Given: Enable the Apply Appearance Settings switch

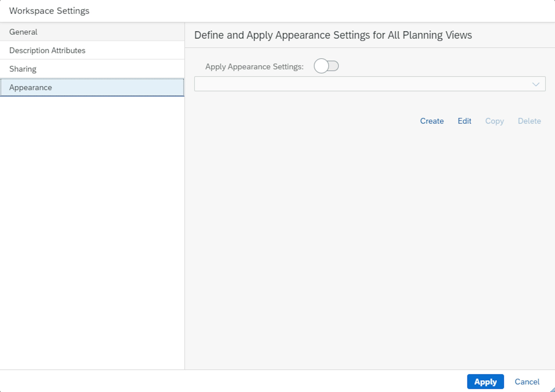Looking at the screenshot, I should pyautogui.click(x=326, y=66).
